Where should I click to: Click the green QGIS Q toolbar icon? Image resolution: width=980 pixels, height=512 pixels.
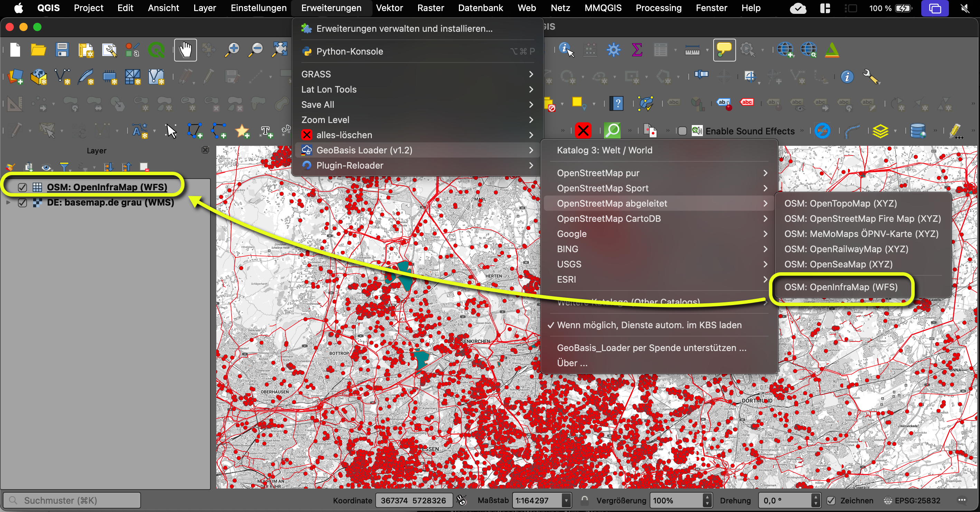[156, 50]
